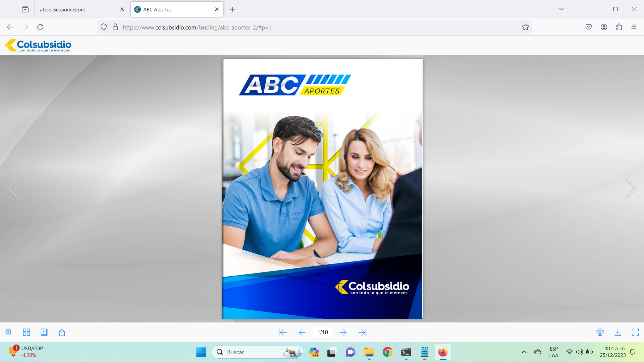
Task: Start the flipbook autoplay icon
Action: (44, 332)
